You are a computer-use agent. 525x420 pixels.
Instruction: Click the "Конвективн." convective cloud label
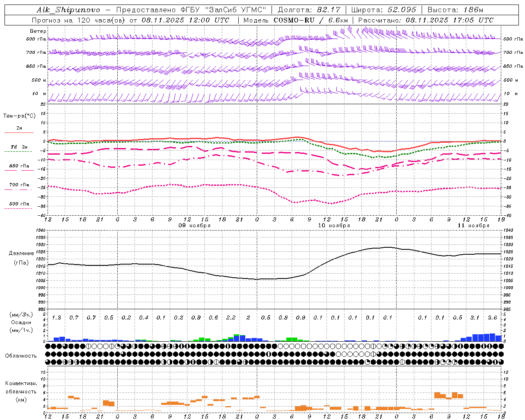point(21,383)
